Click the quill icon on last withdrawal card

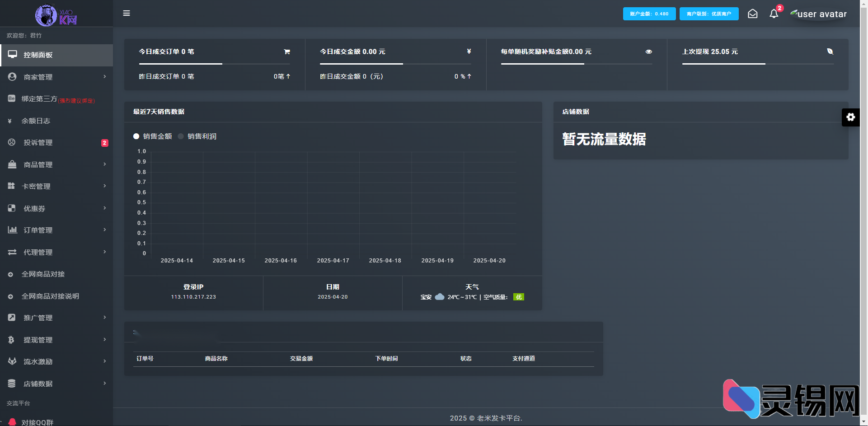click(830, 51)
